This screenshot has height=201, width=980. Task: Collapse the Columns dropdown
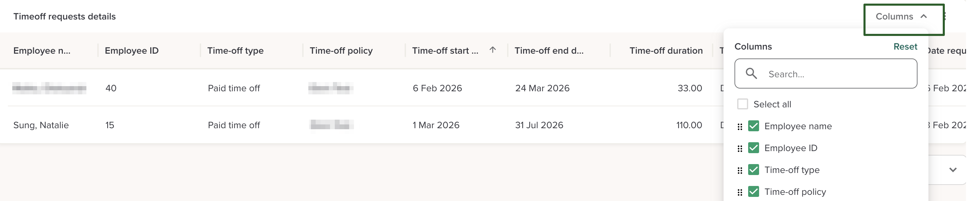[901, 16]
